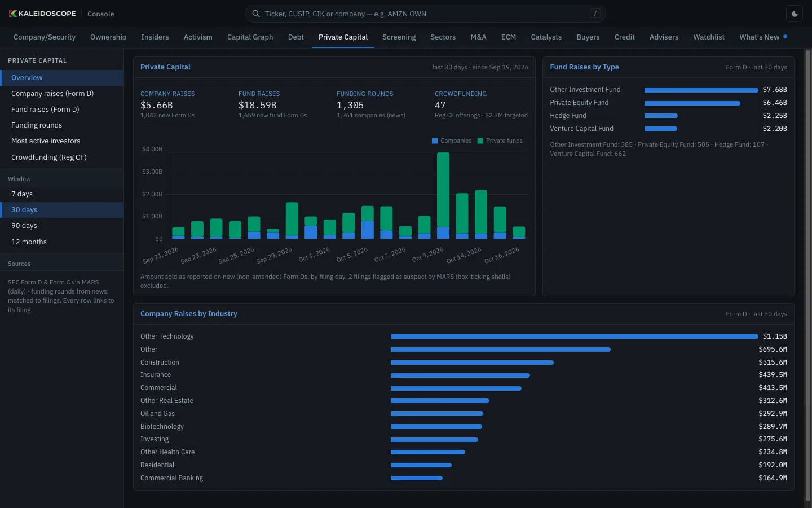This screenshot has width=812, height=508.
Task: Toggle the Private funds legend swatch
Action: click(480, 141)
